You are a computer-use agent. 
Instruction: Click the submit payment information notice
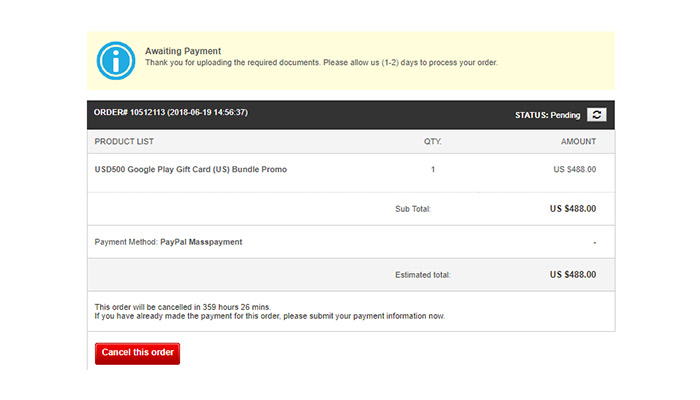tap(270, 316)
